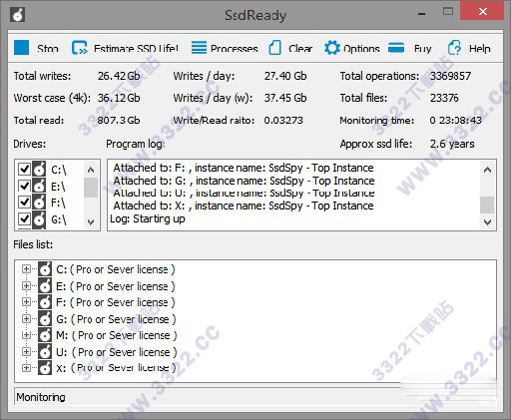This screenshot has width=511, height=420.
Task: Click the U: disk icon in Files list
Action: pos(45,351)
